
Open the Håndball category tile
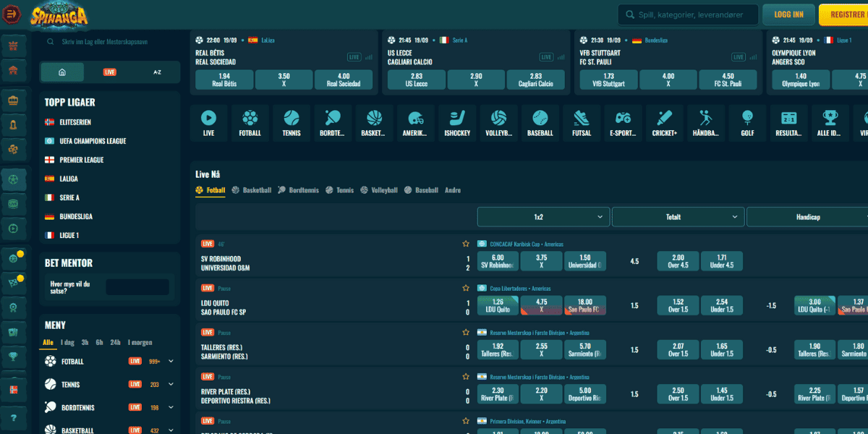[x=706, y=123]
